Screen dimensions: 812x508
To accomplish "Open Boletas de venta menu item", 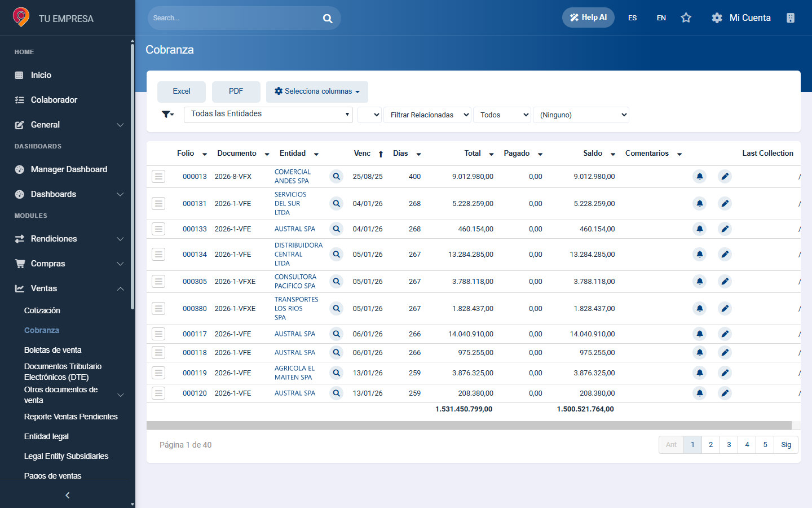I will [x=53, y=350].
